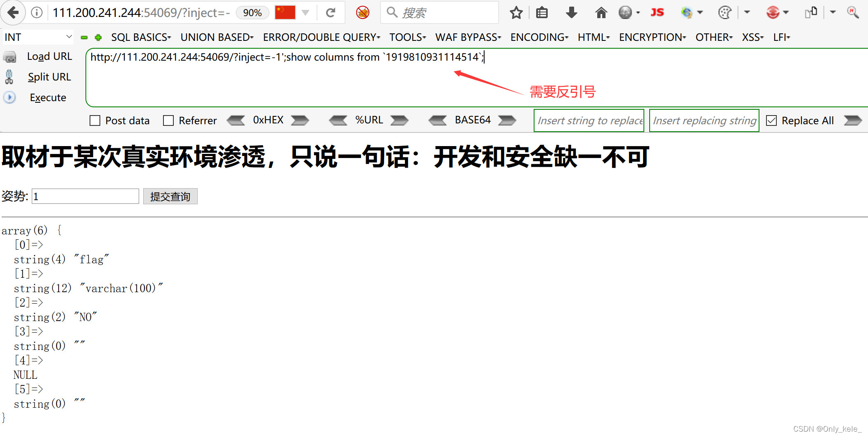Click the green plus HackBar icon
868x437 pixels.
pos(98,38)
